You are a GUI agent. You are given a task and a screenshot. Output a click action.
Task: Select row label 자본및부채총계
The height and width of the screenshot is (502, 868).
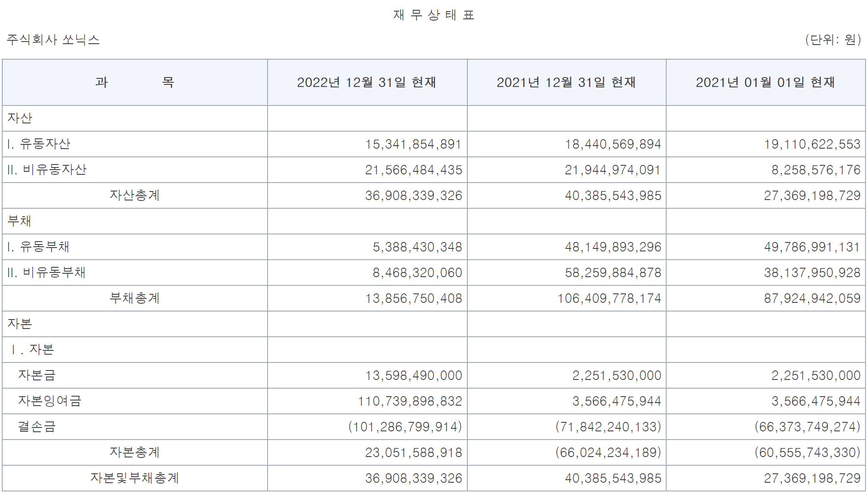coord(135,478)
